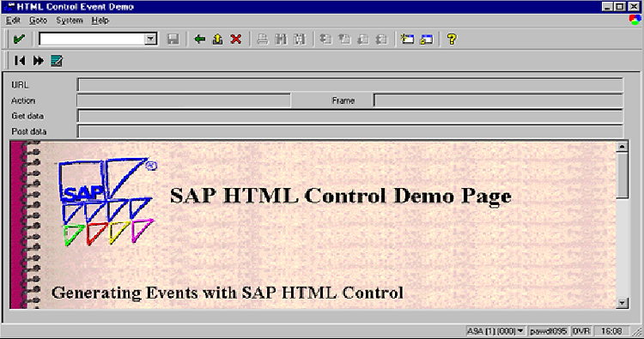Image resolution: width=644 pixels, height=339 pixels.
Task: Click the 'SAP HTML Control Demo Page' heading
Action: click(341, 197)
